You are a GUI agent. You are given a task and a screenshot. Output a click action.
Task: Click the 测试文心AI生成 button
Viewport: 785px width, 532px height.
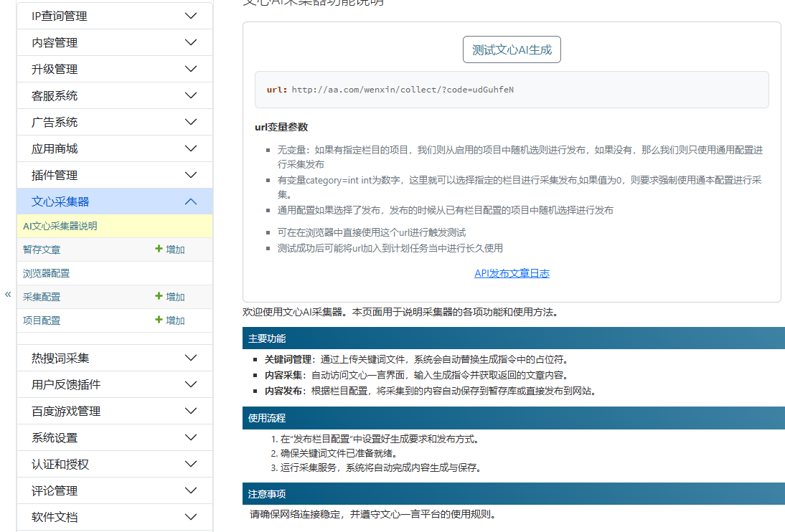[x=512, y=49]
